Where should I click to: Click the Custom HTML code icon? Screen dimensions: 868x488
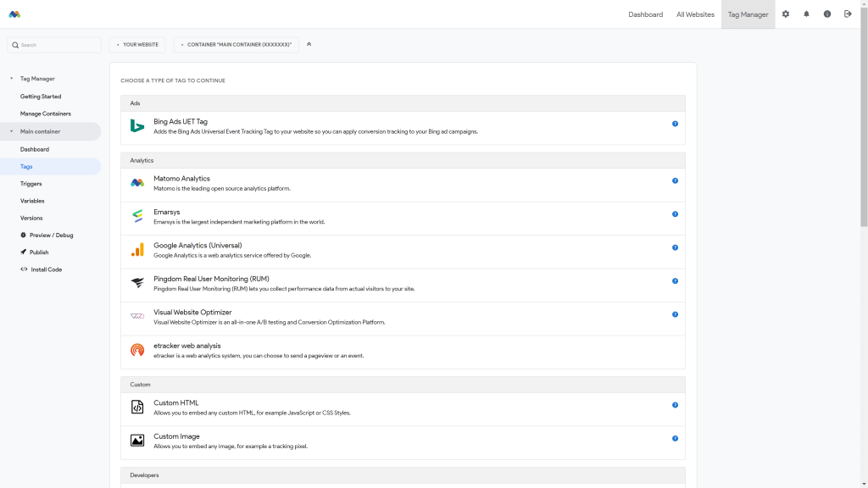pyautogui.click(x=137, y=407)
